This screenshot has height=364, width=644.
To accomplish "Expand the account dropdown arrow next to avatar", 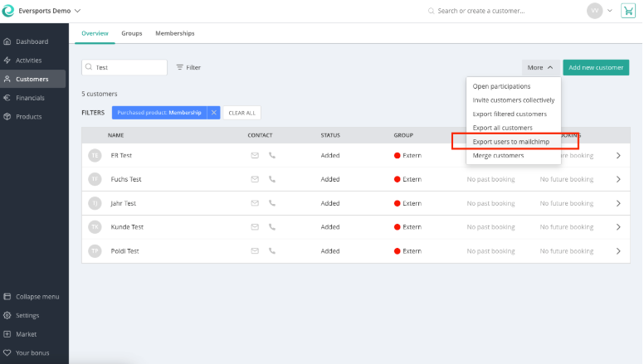I will 610,11.
